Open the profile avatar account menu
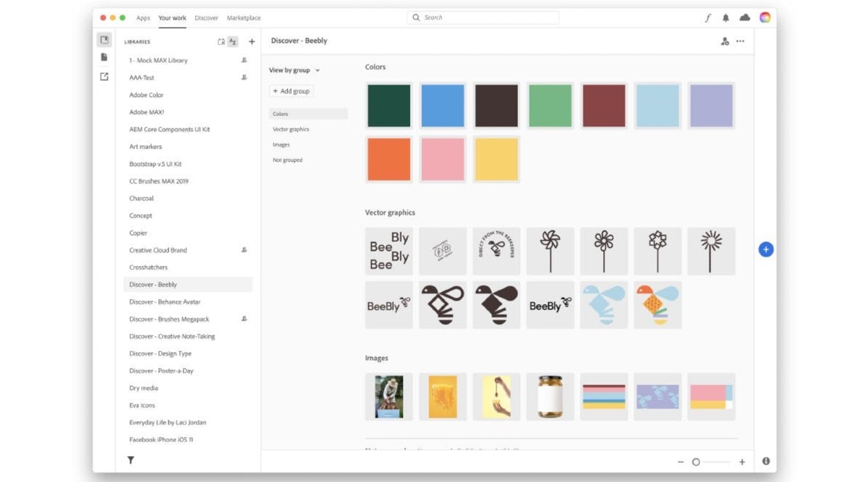The height and width of the screenshot is (482, 868). tap(765, 17)
